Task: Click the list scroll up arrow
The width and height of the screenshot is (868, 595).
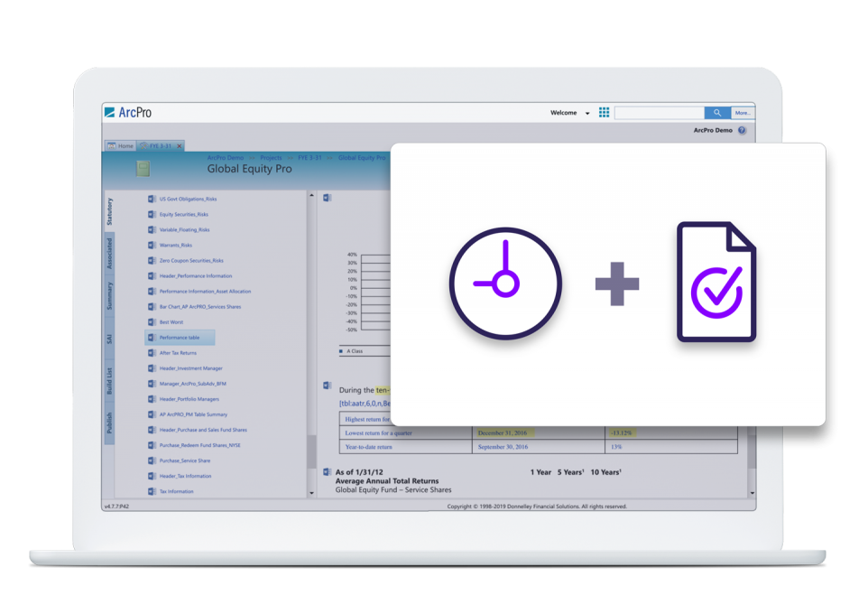Action: (x=312, y=196)
